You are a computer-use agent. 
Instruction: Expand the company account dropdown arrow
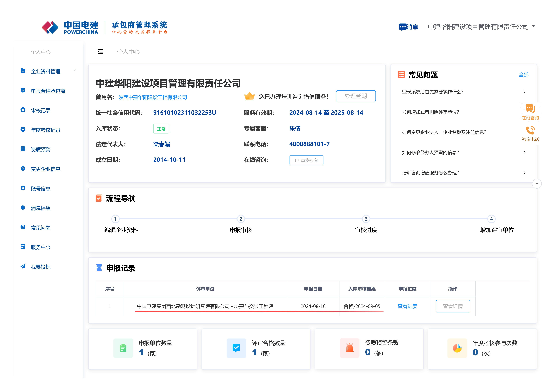534,26
